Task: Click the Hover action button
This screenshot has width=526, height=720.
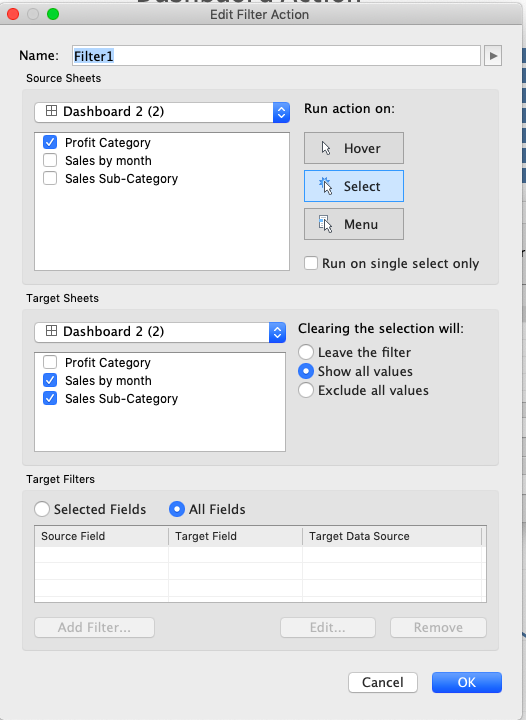Action: (353, 148)
